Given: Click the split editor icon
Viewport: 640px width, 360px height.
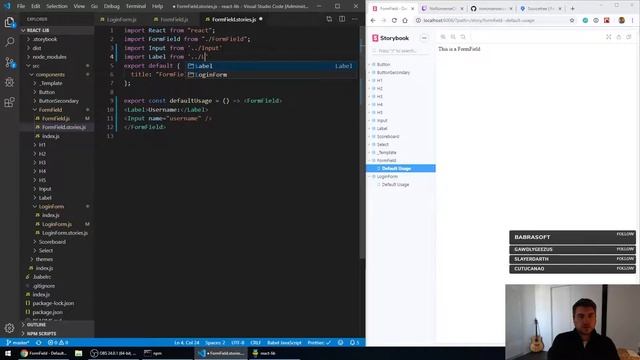Looking at the screenshot, I should (342, 19).
